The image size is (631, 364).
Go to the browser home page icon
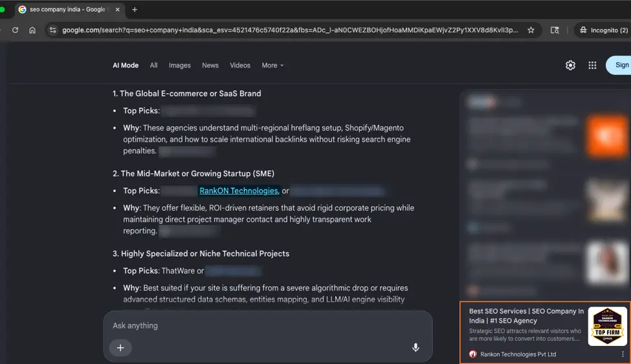pos(32,30)
